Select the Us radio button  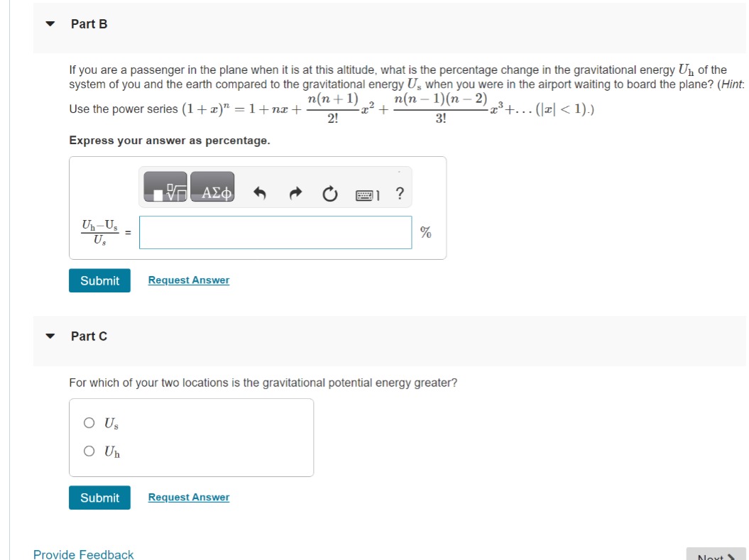89,422
